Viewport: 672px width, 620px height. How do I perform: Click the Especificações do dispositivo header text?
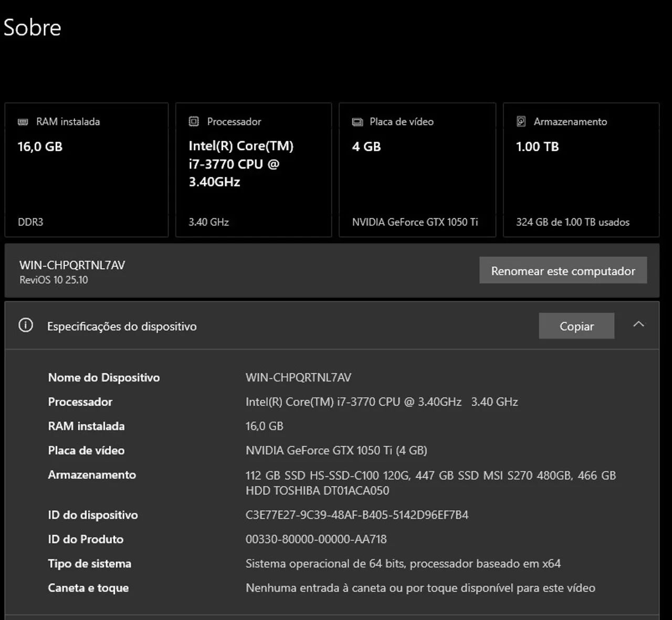pyautogui.click(x=122, y=327)
